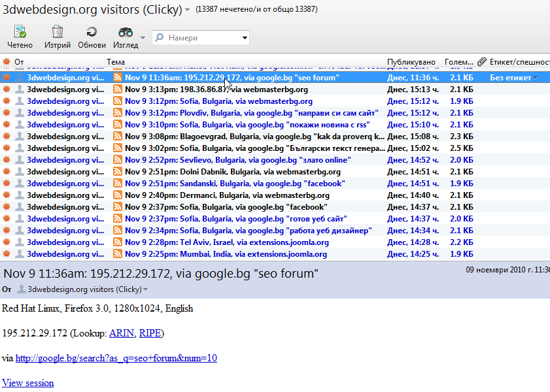This screenshot has width=550, height=392.
Task: Follow the google.bg search referrer link
Action: [116, 358]
